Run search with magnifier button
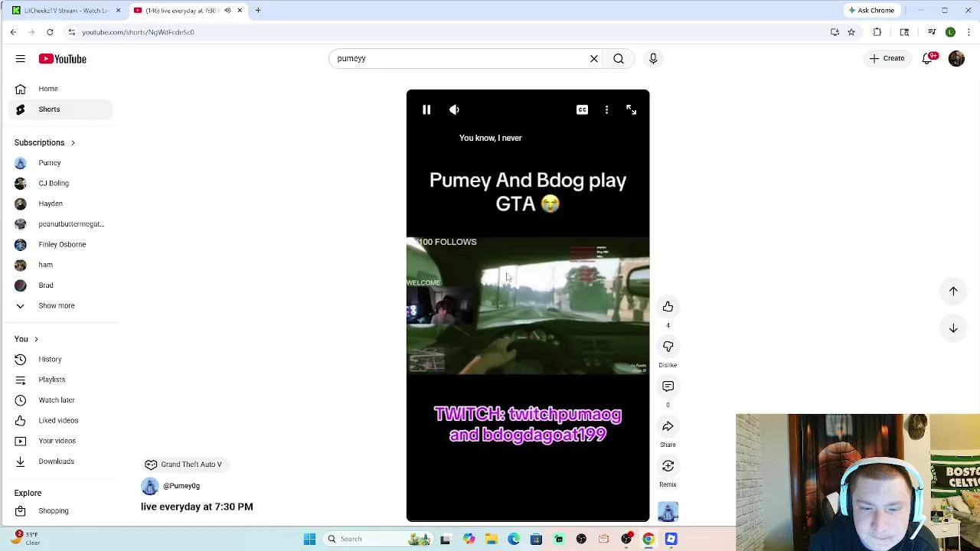 coord(619,58)
